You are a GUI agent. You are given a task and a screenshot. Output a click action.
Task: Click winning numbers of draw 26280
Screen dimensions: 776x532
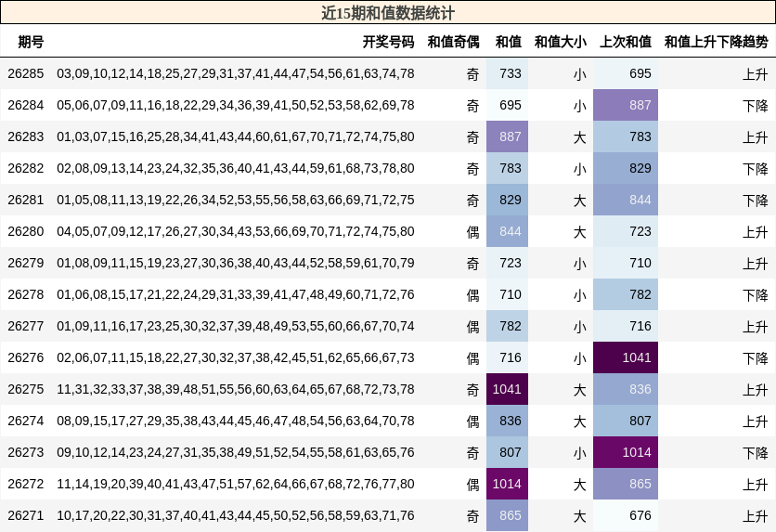pos(236,231)
